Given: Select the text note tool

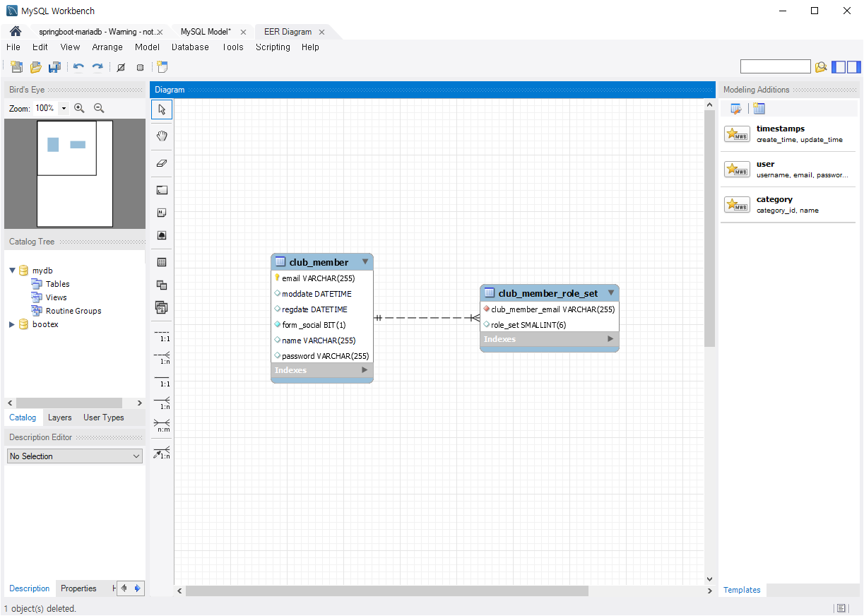Looking at the screenshot, I should pyautogui.click(x=162, y=213).
